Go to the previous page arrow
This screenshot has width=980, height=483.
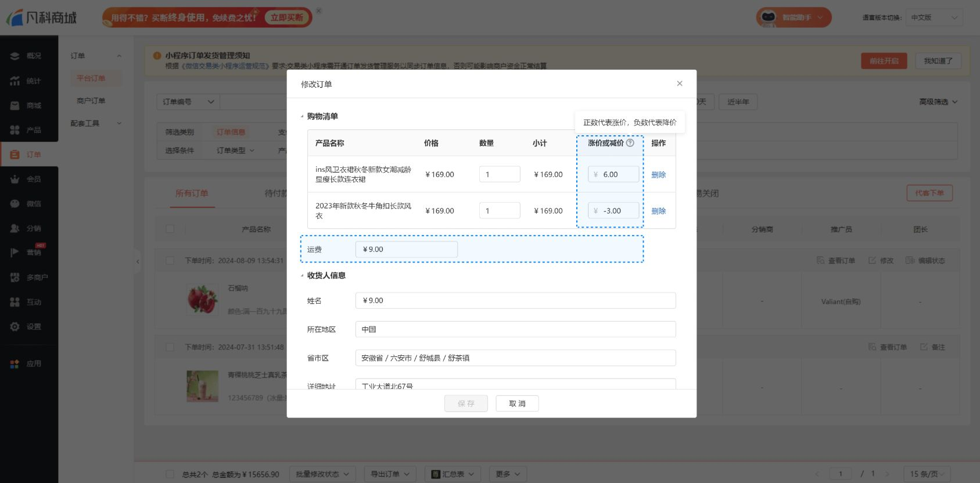[817, 474]
